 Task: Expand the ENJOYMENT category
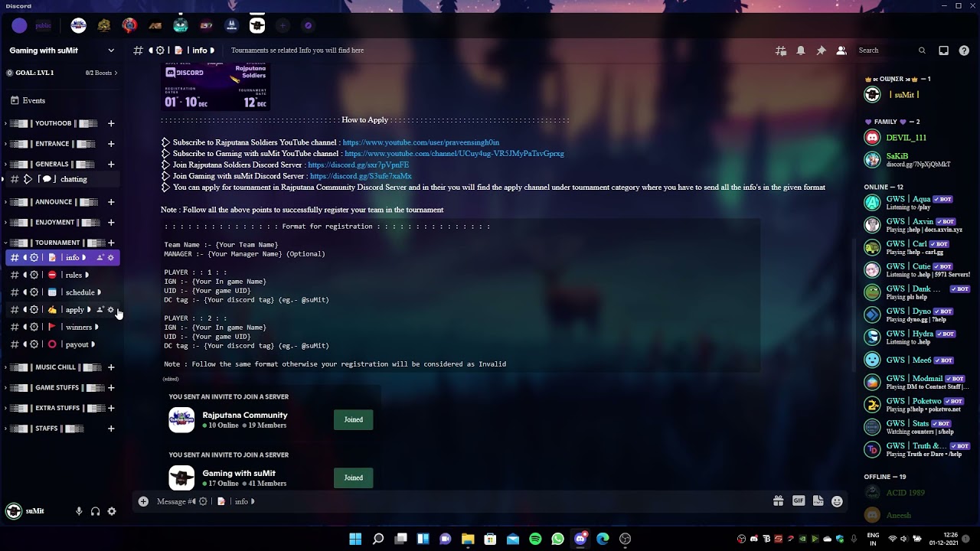[54, 223]
